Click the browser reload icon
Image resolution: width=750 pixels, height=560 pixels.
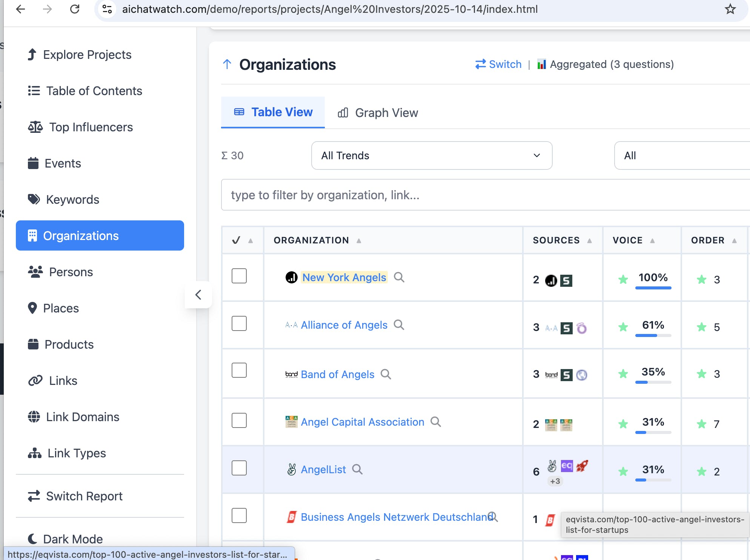75,9
